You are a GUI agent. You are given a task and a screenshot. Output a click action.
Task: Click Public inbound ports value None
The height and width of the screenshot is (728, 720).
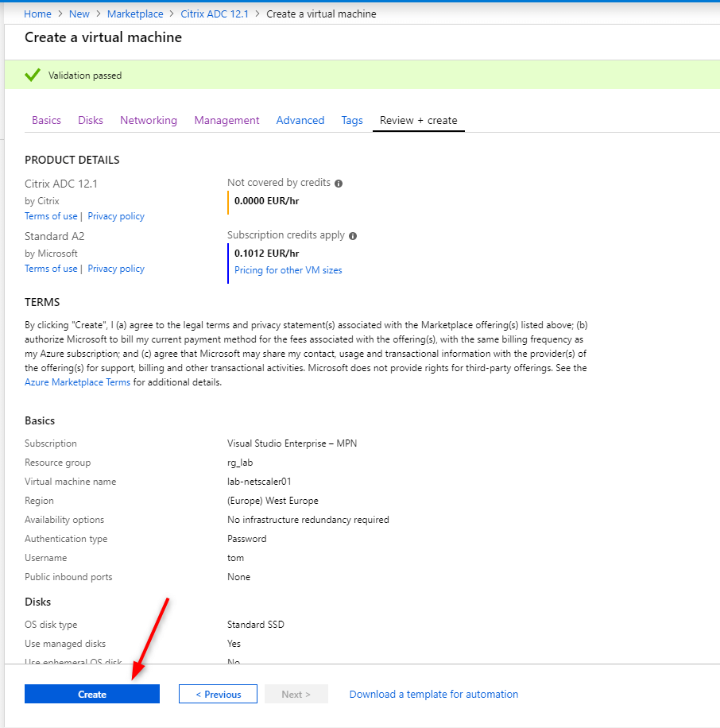[x=238, y=577]
